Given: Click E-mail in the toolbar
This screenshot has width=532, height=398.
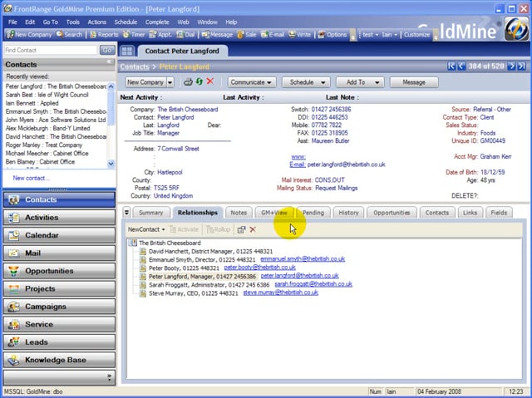Looking at the screenshot, I should tap(273, 35).
